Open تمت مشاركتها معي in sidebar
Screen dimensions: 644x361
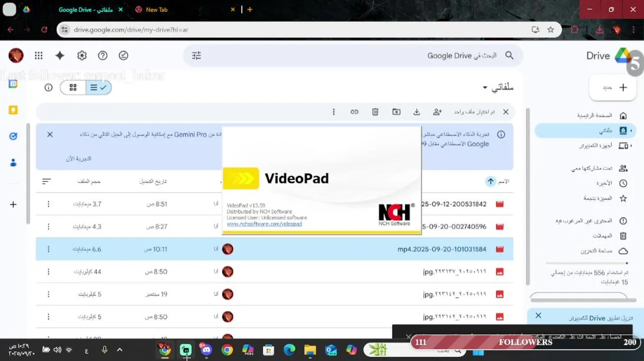599,168
